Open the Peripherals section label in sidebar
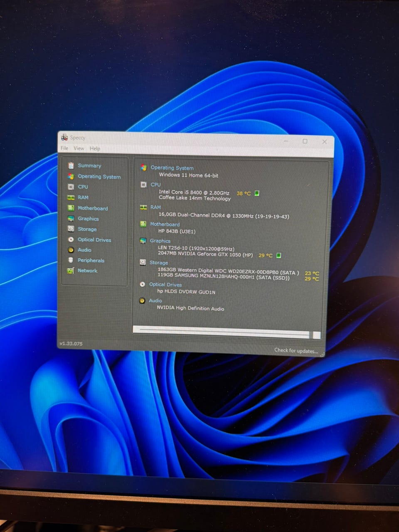The image size is (399, 532). (91, 260)
